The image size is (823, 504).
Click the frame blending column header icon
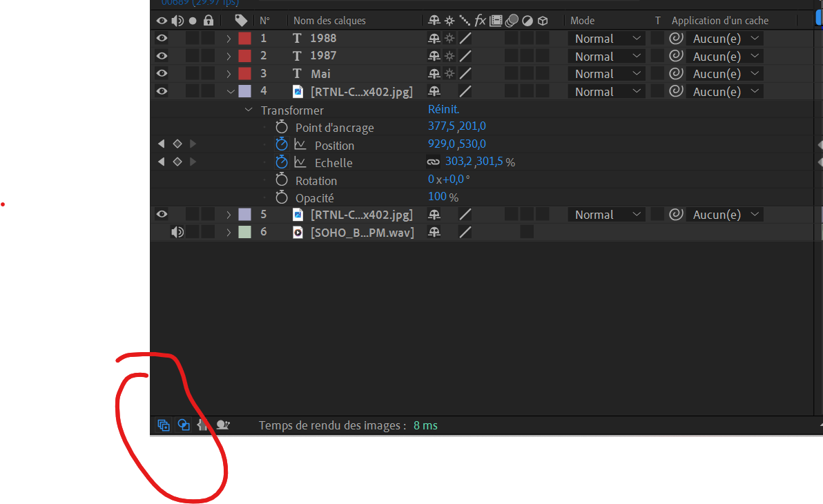coord(496,21)
